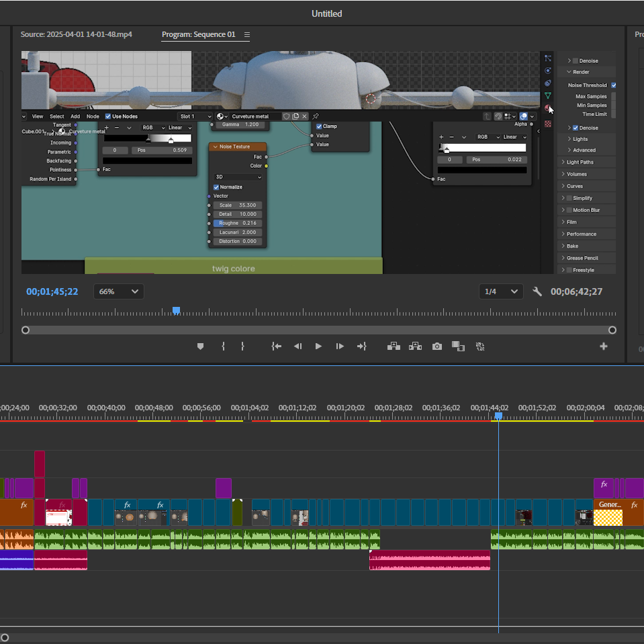
Task: Click the Mark In bracket icon
Action: coord(223,347)
